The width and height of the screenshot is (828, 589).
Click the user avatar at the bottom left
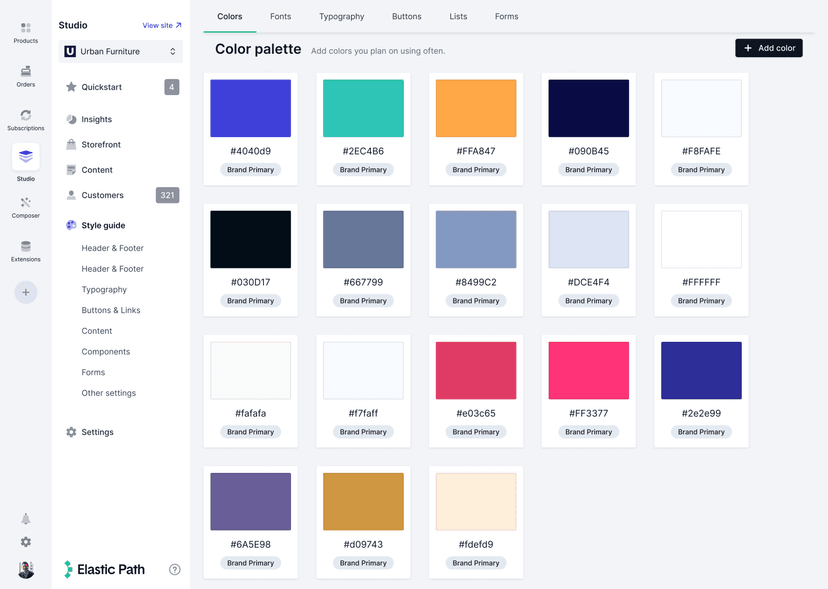click(25, 569)
